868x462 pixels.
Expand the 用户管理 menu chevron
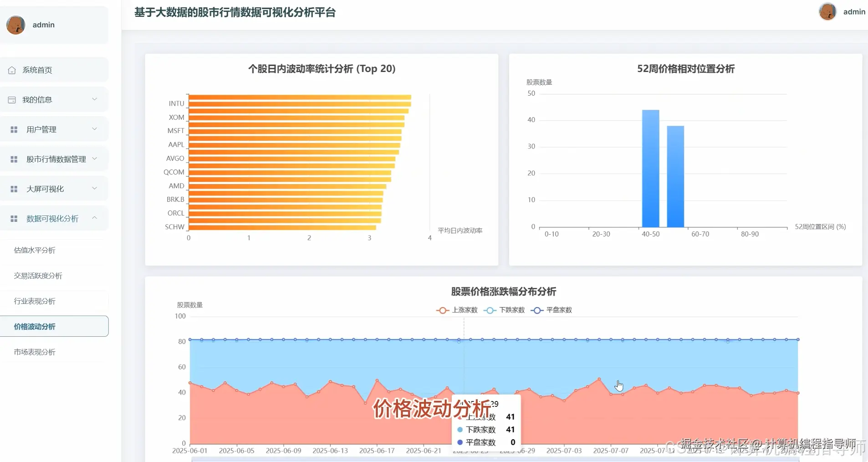tap(95, 129)
